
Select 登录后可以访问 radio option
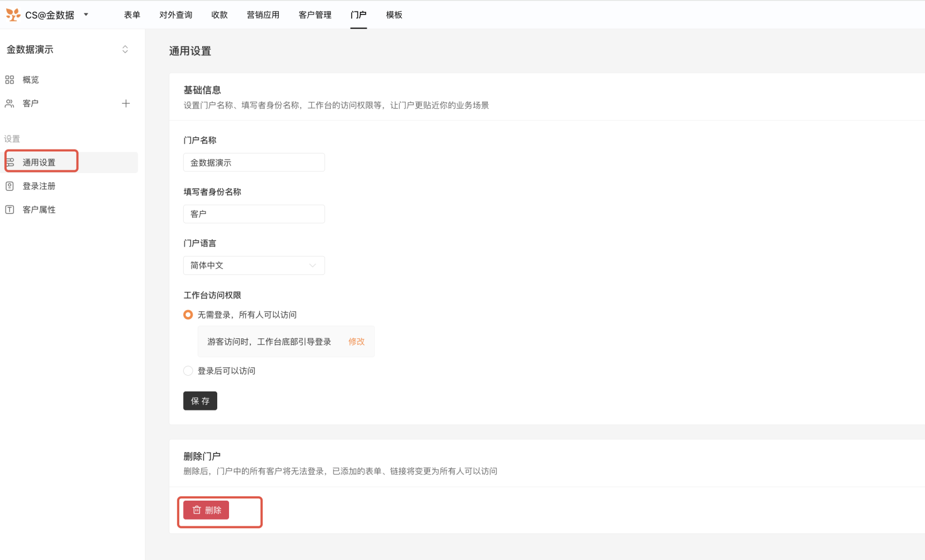[188, 371]
